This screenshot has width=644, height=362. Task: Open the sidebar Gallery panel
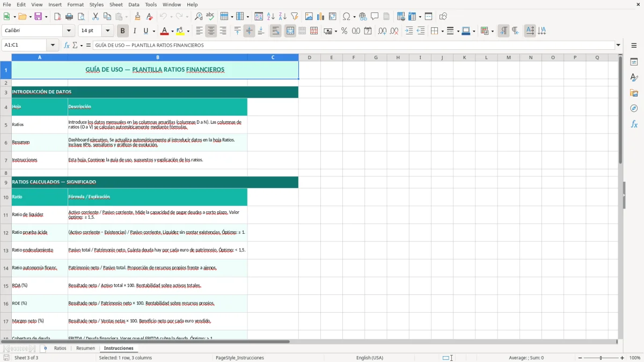pos(634,93)
